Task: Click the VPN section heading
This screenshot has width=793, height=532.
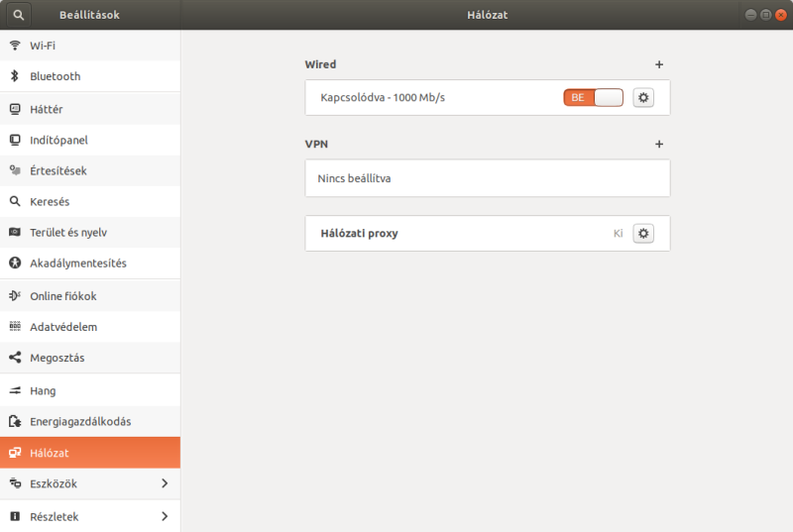Action: (x=316, y=144)
